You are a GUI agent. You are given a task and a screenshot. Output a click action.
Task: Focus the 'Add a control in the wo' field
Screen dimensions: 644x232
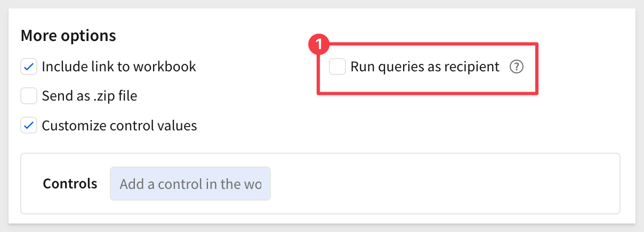(x=190, y=184)
